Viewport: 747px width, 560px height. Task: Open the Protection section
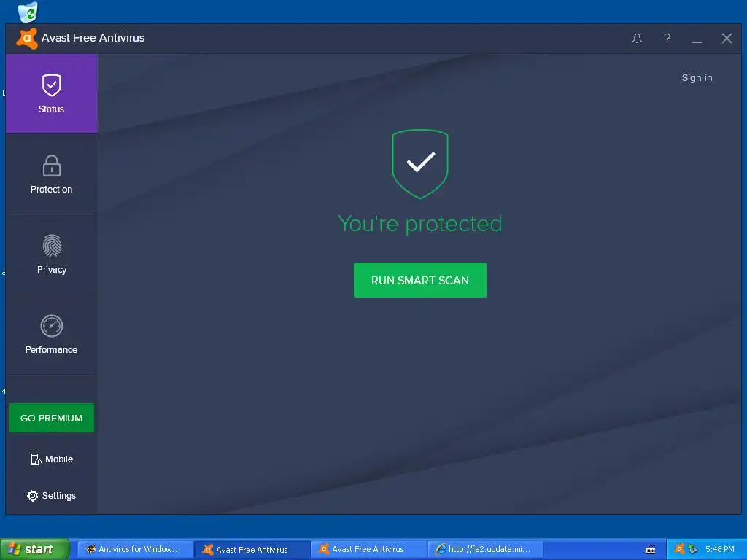click(x=52, y=174)
